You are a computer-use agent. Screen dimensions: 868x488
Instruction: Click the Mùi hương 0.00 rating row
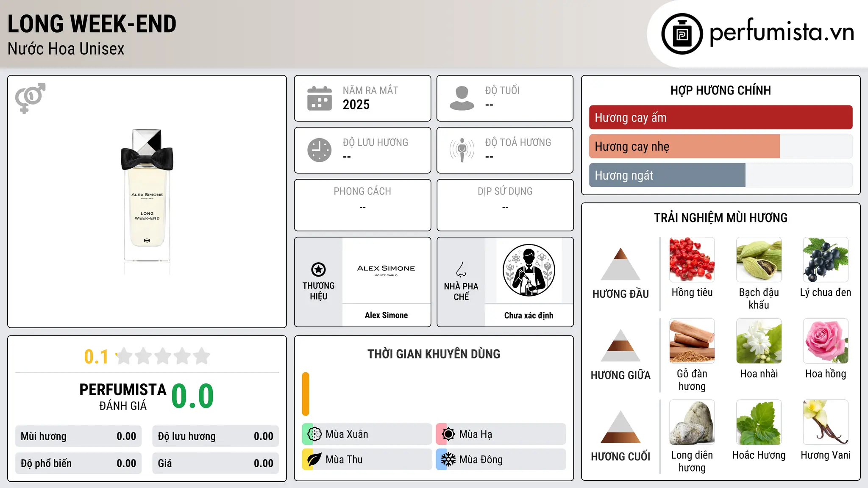click(x=78, y=436)
